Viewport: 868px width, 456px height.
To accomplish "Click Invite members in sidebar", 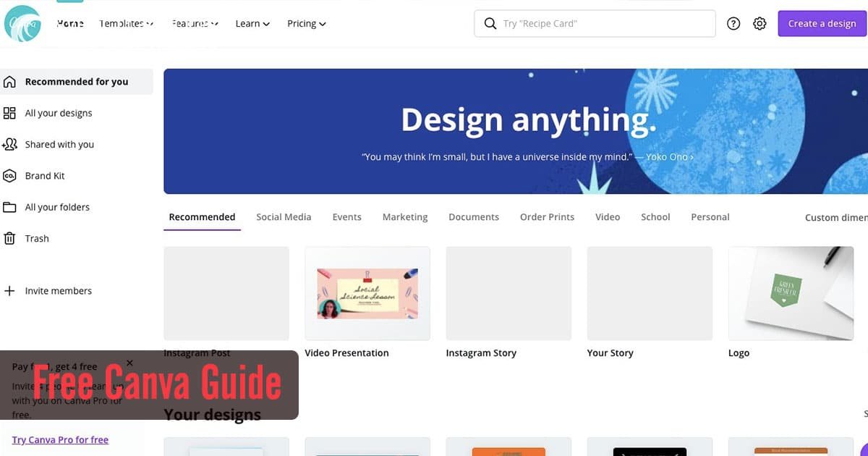I will [59, 291].
